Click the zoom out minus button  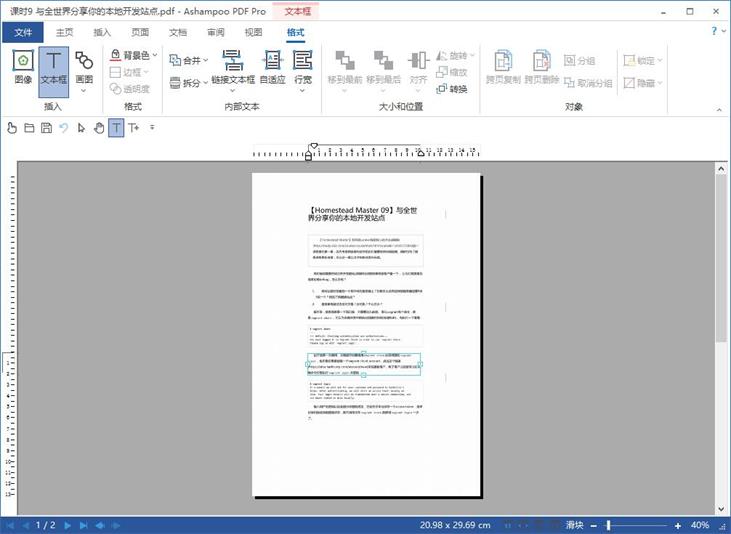[593, 526]
